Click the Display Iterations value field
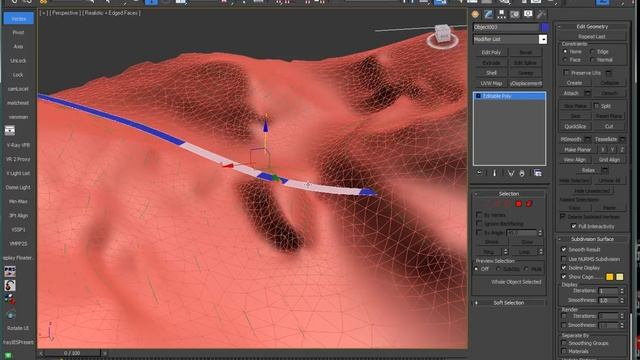 pos(608,291)
